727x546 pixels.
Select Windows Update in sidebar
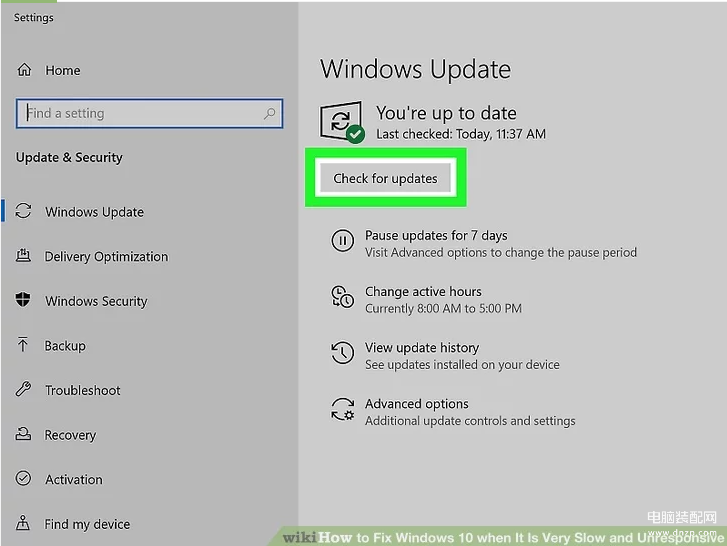point(95,212)
